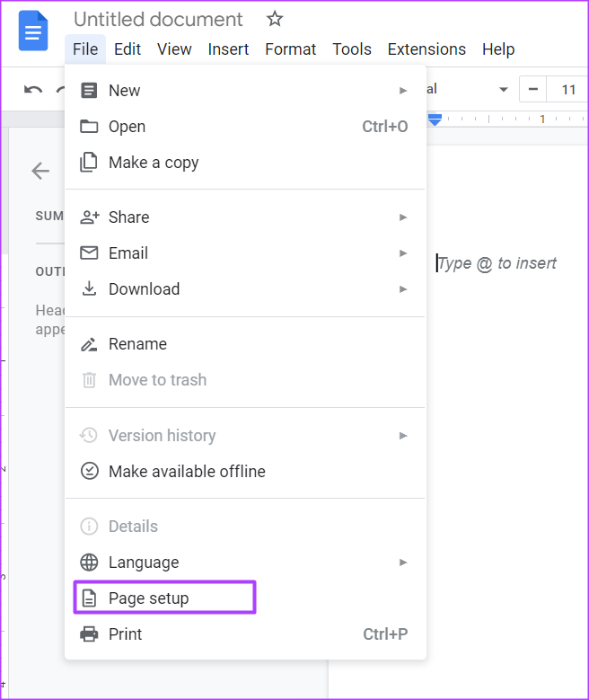Click the Share person-plus icon
The width and height of the screenshot is (589, 700).
[89, 217]
